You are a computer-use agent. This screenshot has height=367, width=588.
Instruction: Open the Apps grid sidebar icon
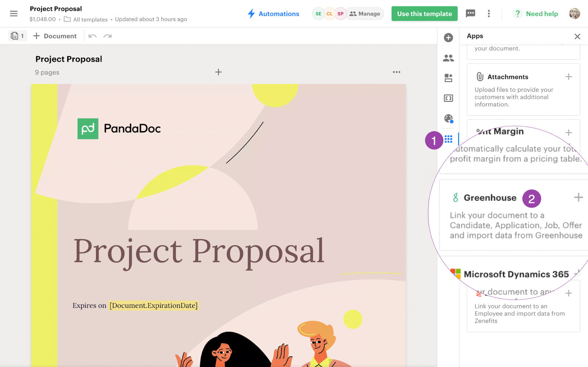(x=448, y=139)
